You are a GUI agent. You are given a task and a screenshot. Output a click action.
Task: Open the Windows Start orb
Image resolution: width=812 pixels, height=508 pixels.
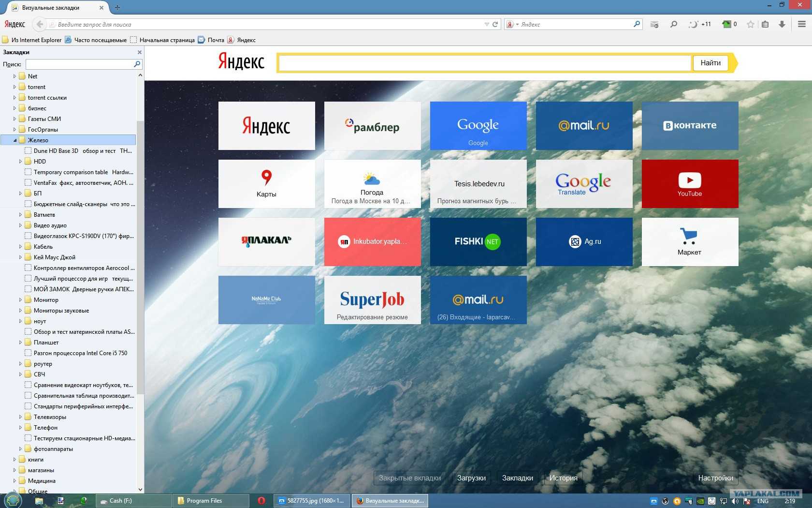13,500
